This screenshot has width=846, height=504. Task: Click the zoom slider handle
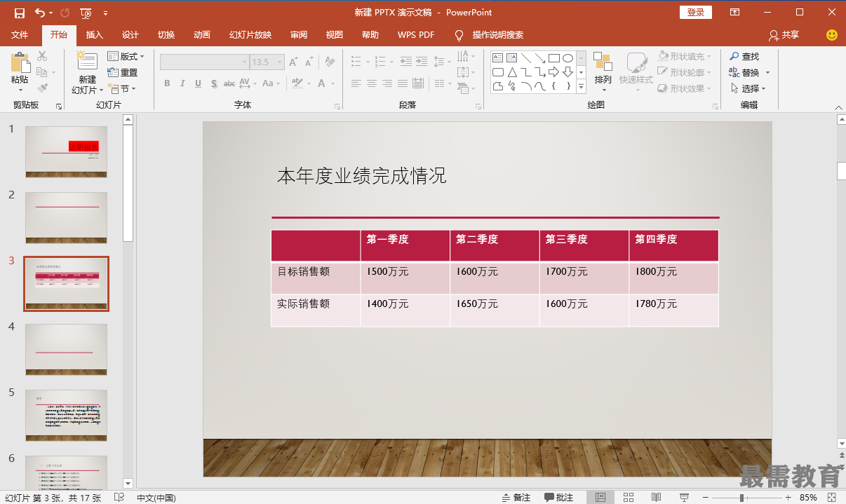(742, 498)
